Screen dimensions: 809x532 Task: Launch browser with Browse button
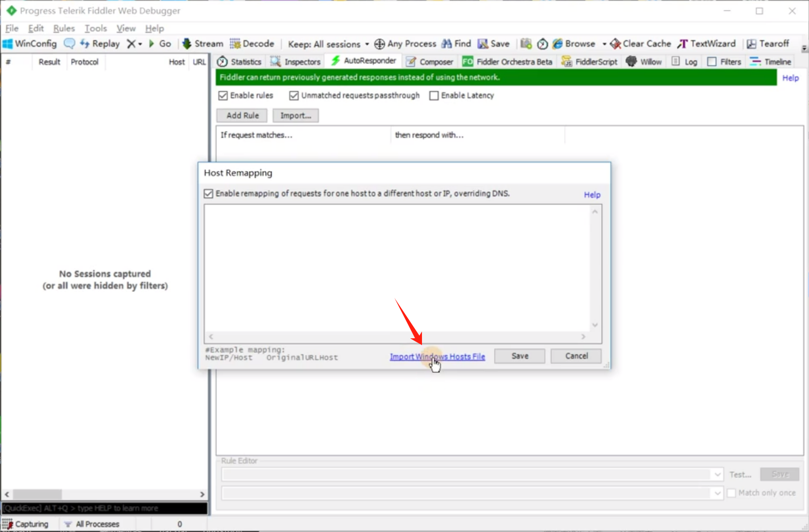tap(574, 44)
